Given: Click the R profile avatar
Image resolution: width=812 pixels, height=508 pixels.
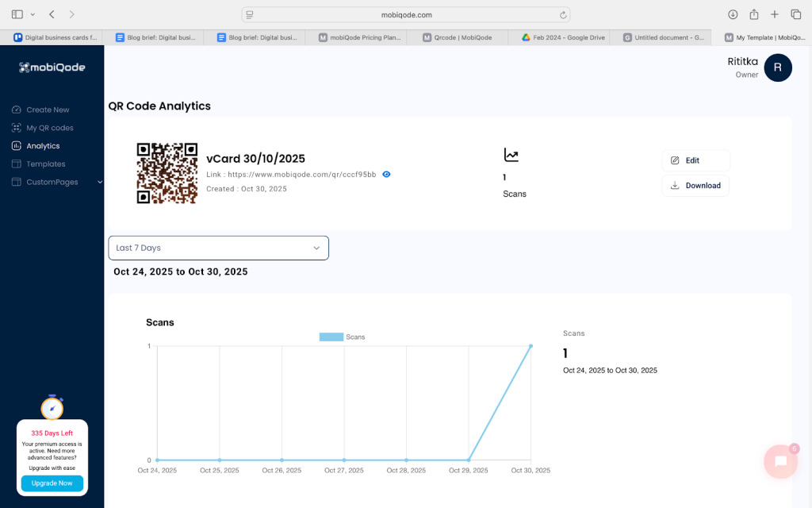Looking at the screenshot, I should coord(777,67).
